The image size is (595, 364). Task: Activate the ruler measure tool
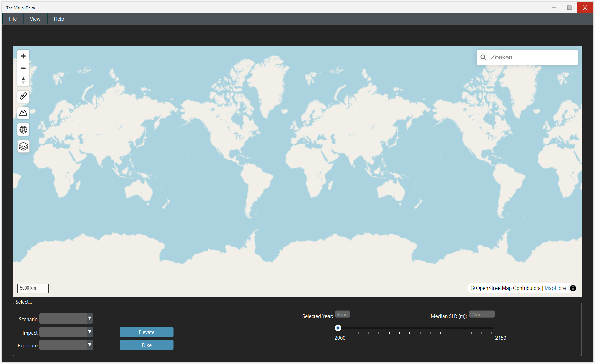click(23, 96)
